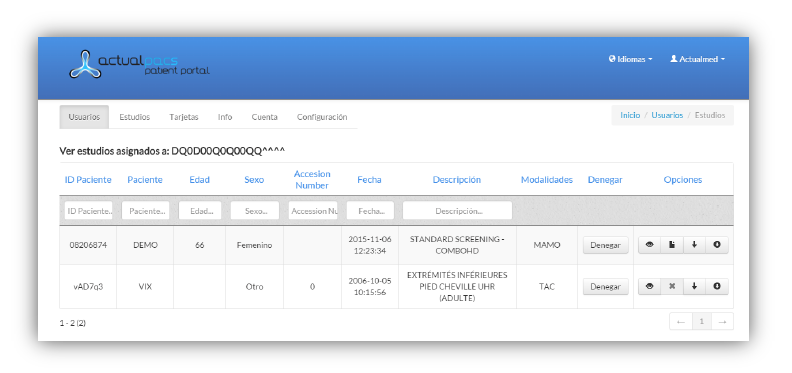Screen dimensions: 792x373
Task: Click the VIX patient name cell
Action: 145,287
